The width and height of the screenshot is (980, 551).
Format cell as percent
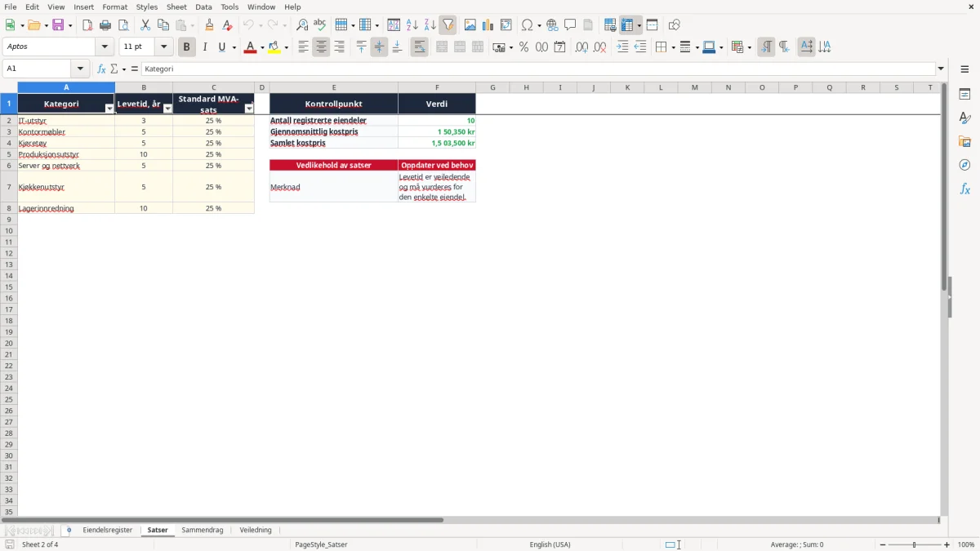(523, 47)
